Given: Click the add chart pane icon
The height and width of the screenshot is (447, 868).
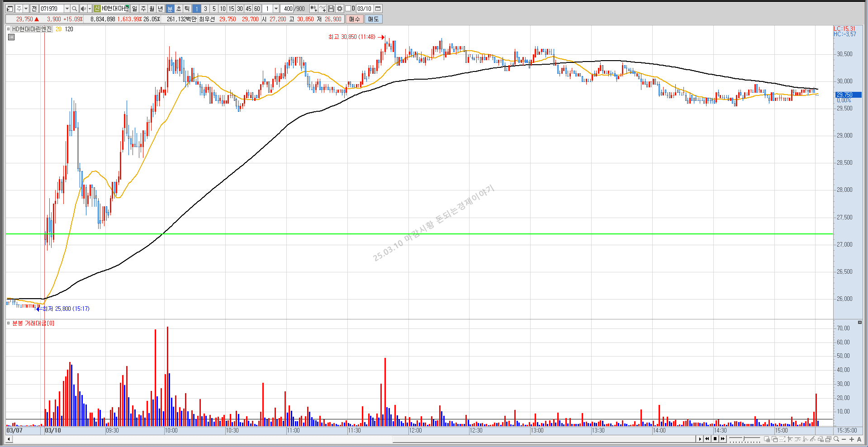Looking at the screenshot, I should [767, 439].
